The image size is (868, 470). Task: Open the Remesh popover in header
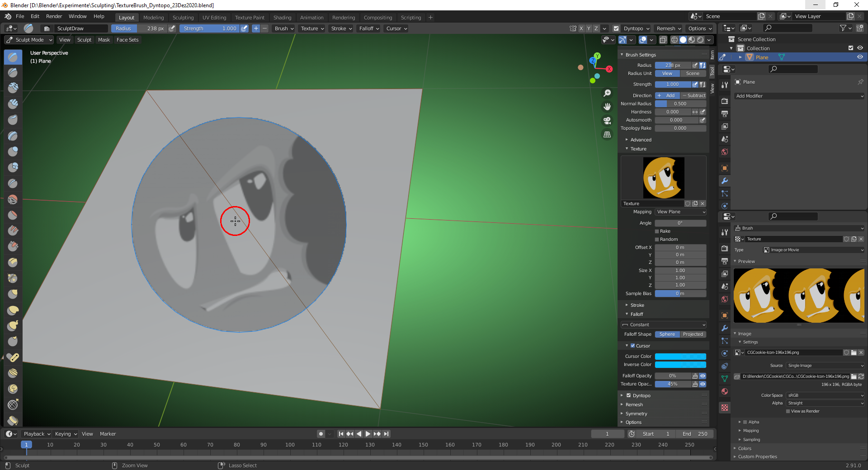click(x=669, y=28)
